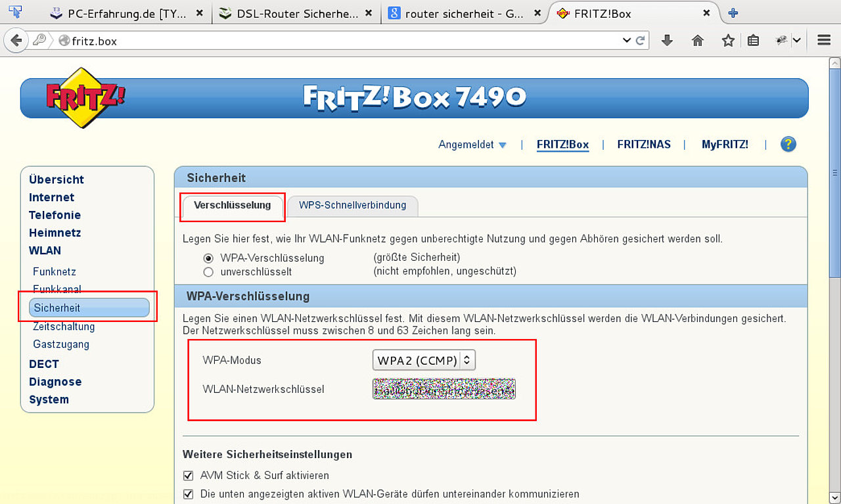Open Diagnose menu in sidebar
The image size is (841, 504).
pos(55,382)
